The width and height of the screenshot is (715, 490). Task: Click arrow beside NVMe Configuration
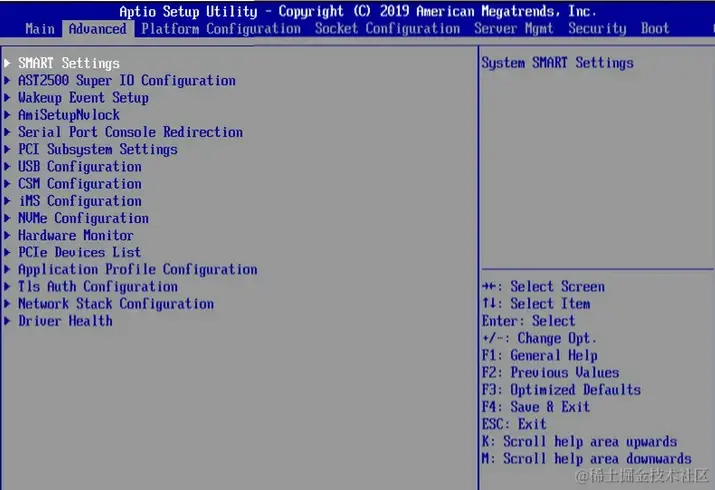[7, 217]
